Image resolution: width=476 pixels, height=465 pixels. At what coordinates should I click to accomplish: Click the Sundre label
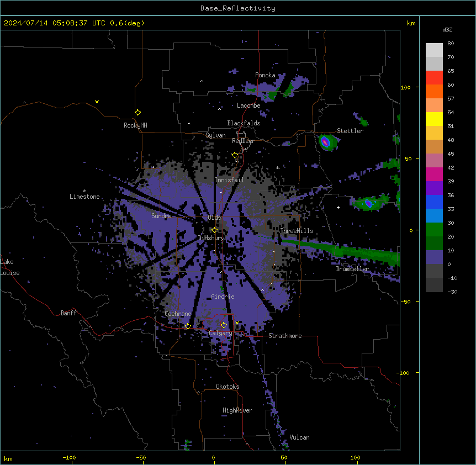[x=161, y=216]
